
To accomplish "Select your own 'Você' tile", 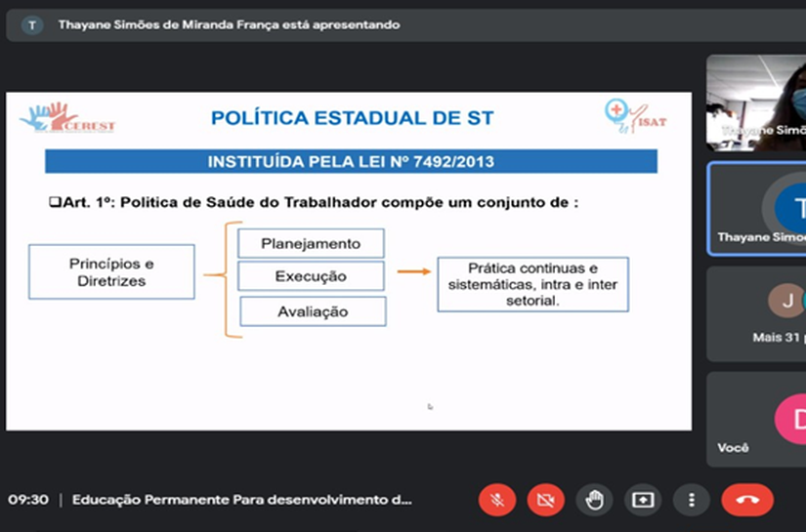I will [756, 420].
